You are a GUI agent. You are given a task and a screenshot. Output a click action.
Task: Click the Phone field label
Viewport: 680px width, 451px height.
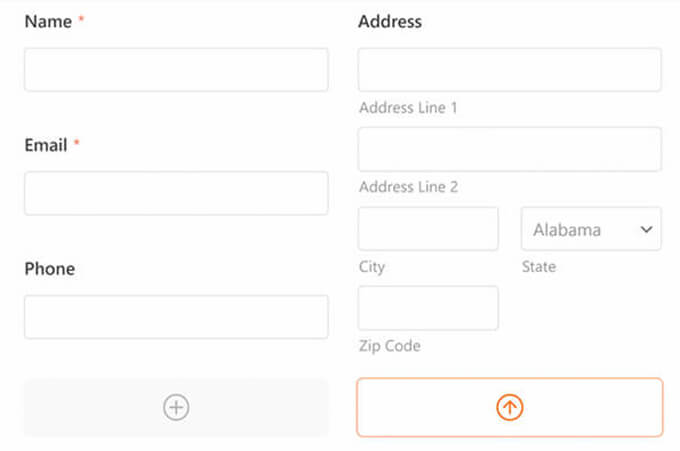[x=50, y=269]
